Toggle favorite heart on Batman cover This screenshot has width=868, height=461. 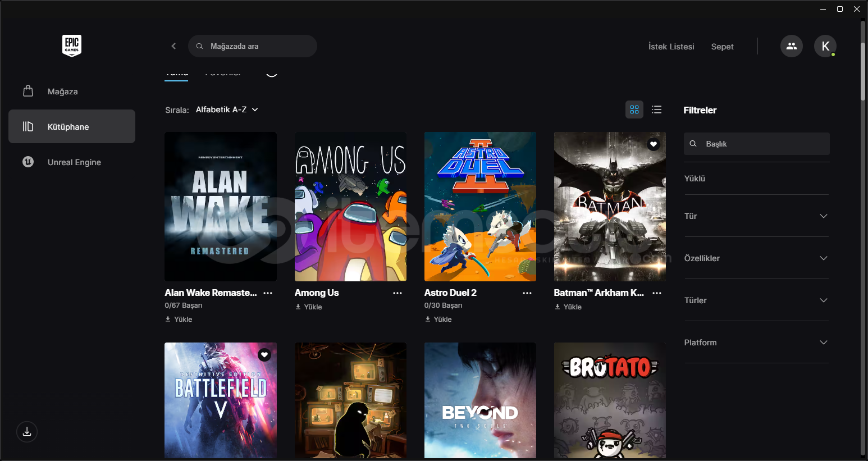point(654,144)
